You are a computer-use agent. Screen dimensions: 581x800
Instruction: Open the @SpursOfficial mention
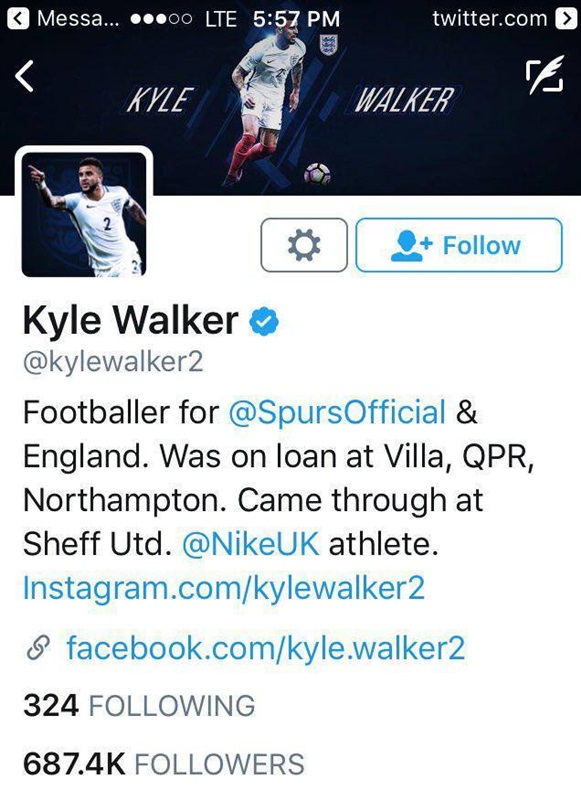[x=337, y=412]
